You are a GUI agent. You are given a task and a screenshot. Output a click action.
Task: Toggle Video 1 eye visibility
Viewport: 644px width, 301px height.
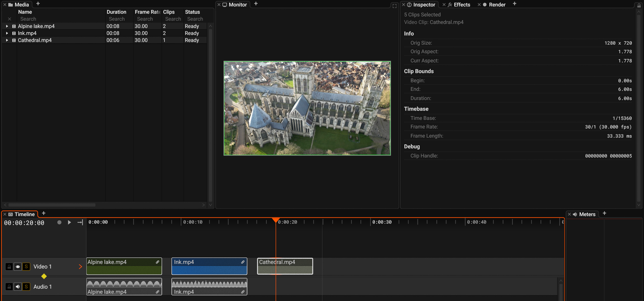coord(18,267)
